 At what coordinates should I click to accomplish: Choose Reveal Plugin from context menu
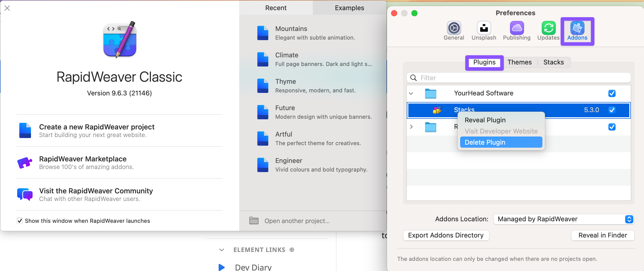click(x=501, y=120)
